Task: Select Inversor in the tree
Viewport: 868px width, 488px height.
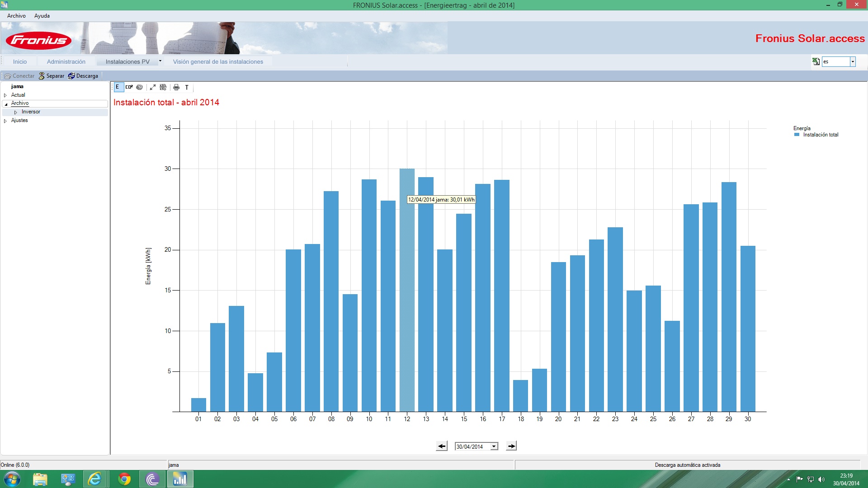Action: (31, 112)
